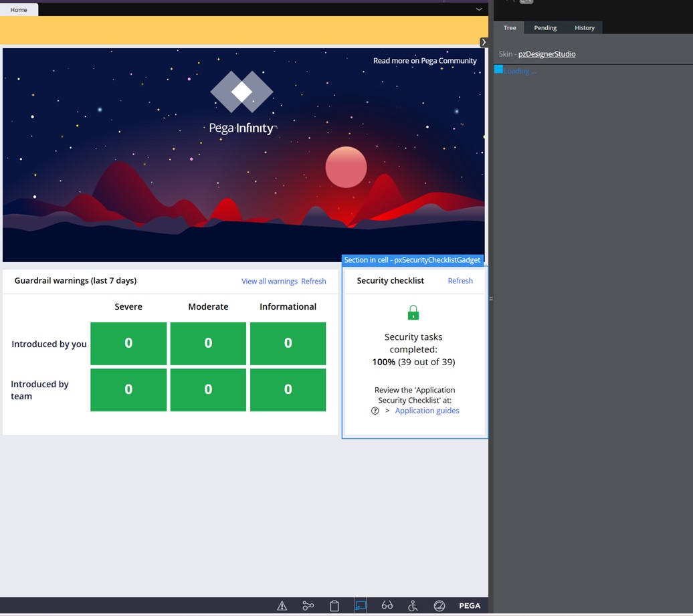This screenshot has width=693, height=616.
Task: Switch to the History tab
Action: 584,28
